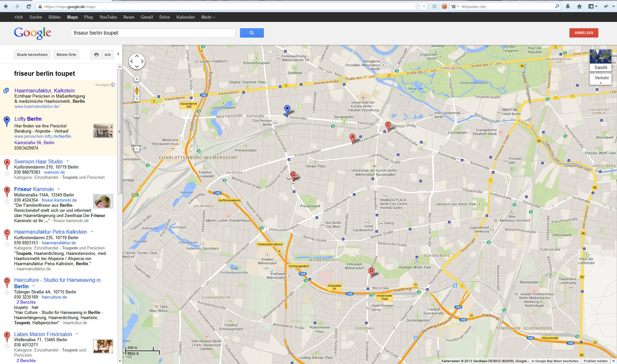Image resolution: width=617 pixels, height=364 pixels.
Task: Open Lofty Berlin result title link
Action: pyautogui.click(x=28, y=119)
